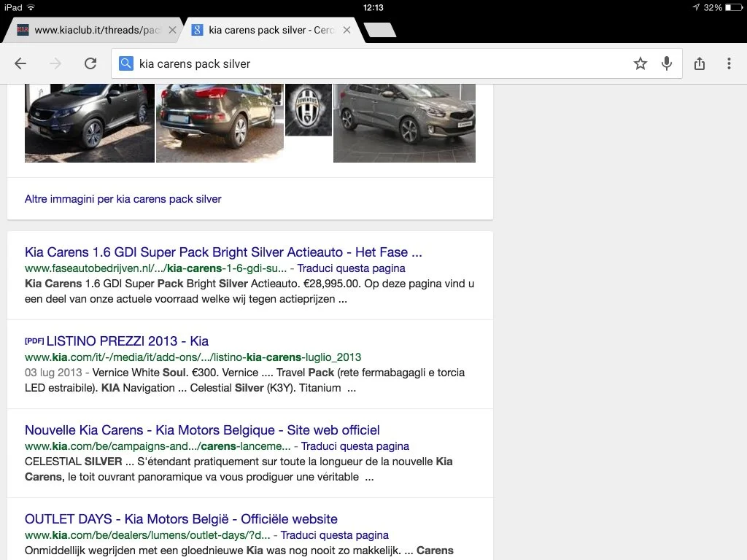This screenshot has height=560, width=747.
Task: Open the Kia Sportage rear view image
Action: (220, 122)
